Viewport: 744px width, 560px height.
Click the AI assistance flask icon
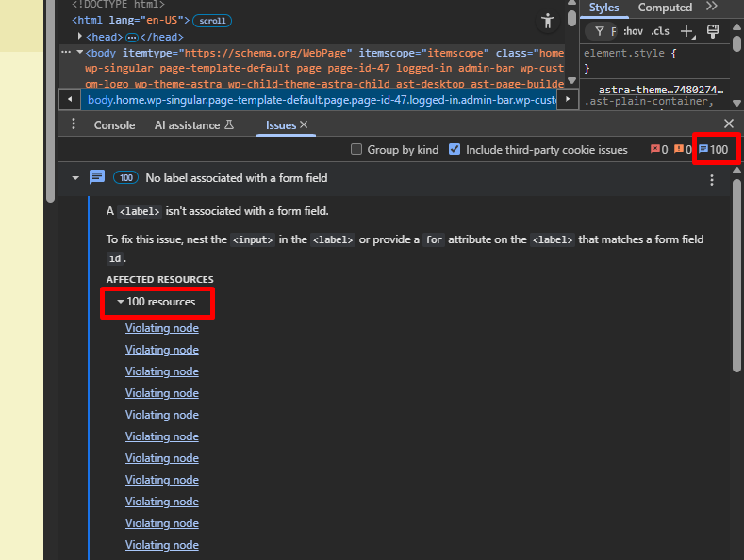tap(229, 124)
